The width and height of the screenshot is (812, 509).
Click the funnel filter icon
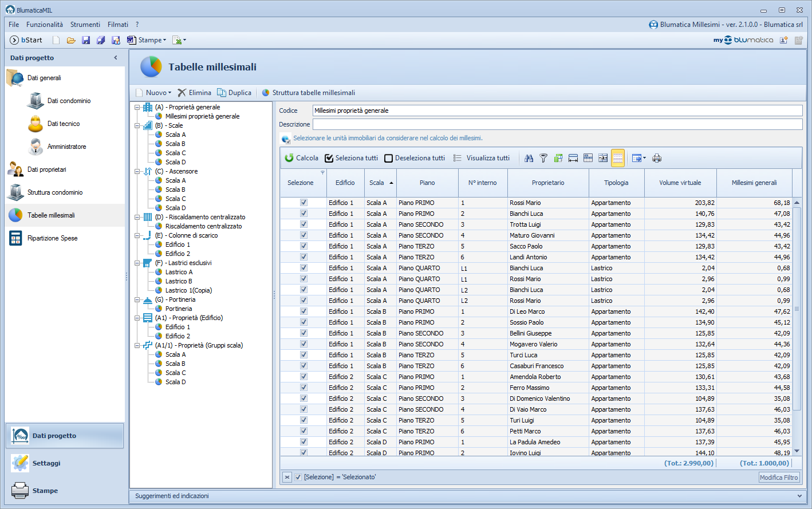(543, 158)
